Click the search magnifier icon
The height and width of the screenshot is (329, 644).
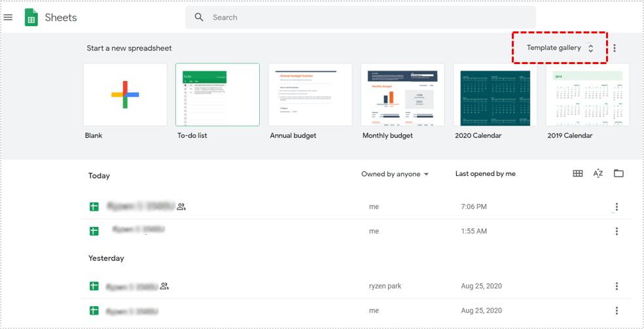pyautogui.click(x=199, y=18)
